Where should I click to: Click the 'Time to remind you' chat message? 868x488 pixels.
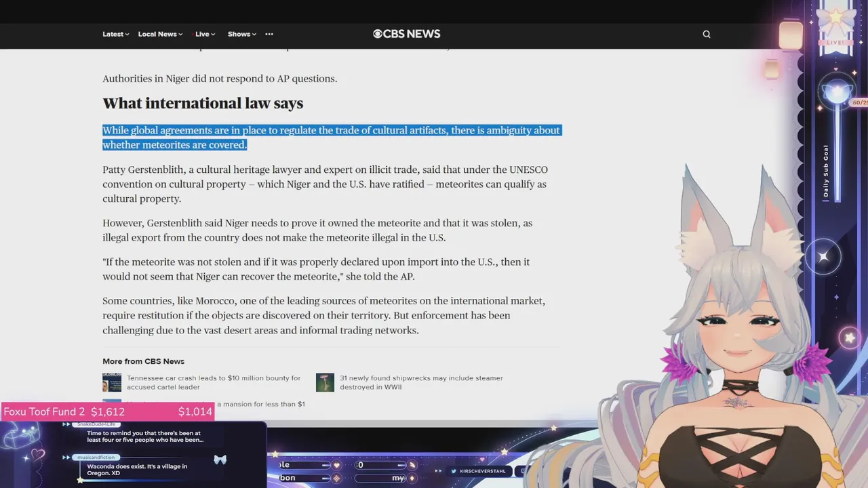[145, 436]
